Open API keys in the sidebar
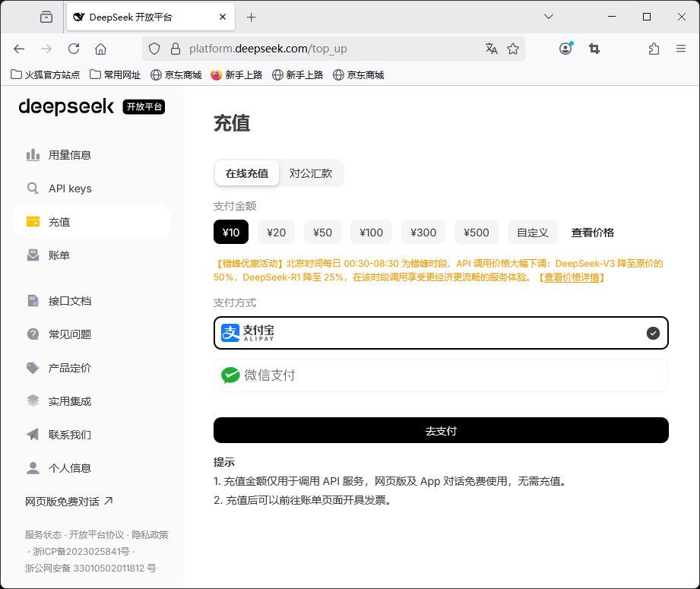This screenshot has width=700, height=589. [x=92, y=188]
